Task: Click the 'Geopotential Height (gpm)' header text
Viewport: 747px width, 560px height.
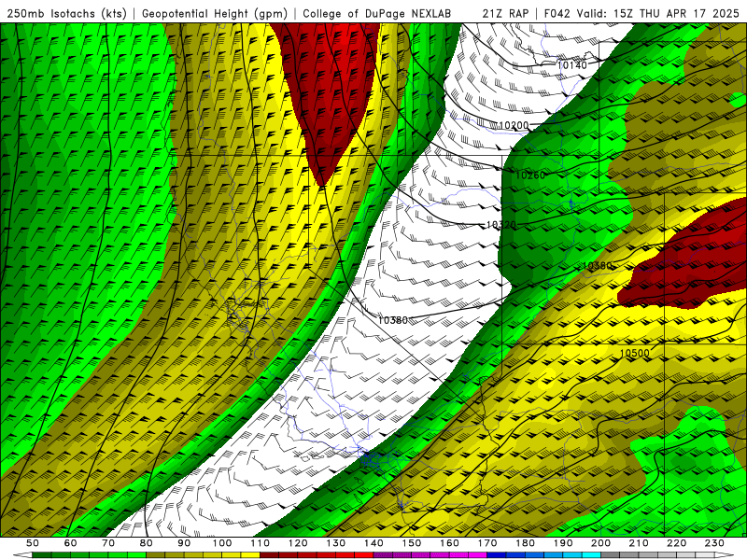Action: click(215, 13)
